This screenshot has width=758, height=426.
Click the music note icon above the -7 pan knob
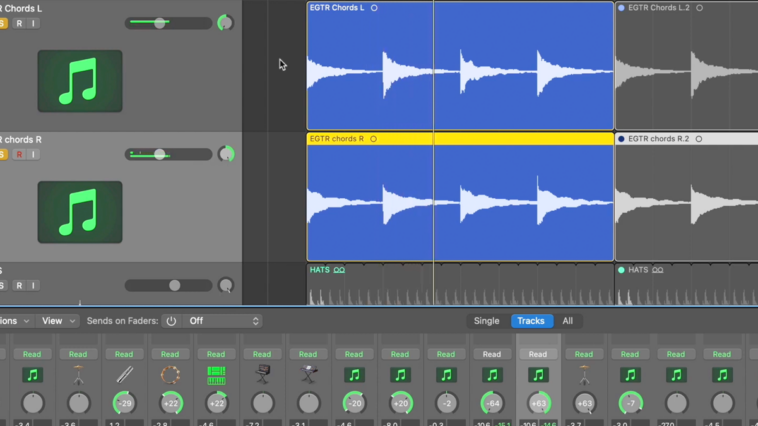(630, 375)
